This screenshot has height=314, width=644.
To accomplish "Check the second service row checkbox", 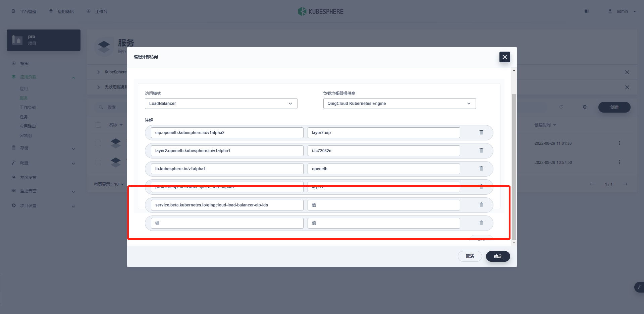I will tap(98, 162).
